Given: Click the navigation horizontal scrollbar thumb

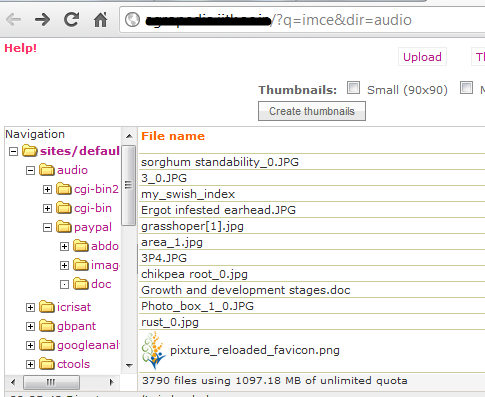Looking at the screenshot, I should click(x=51, y=382).
